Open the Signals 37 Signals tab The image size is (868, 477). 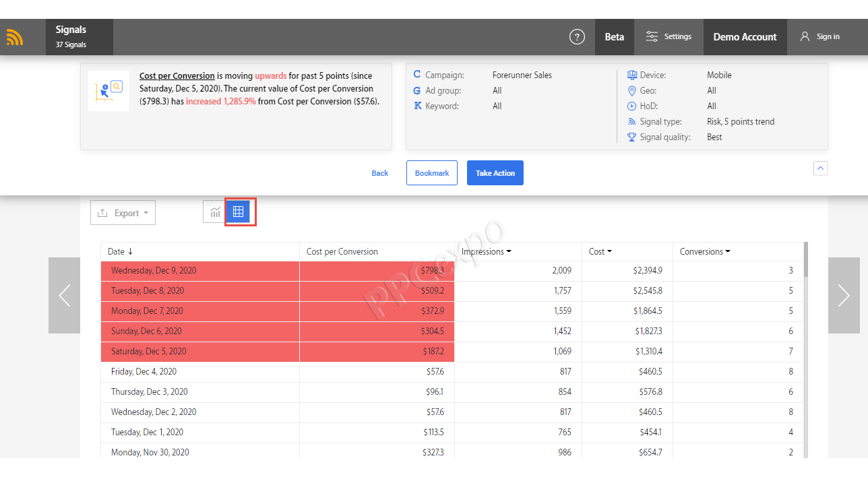click(80, 37)
